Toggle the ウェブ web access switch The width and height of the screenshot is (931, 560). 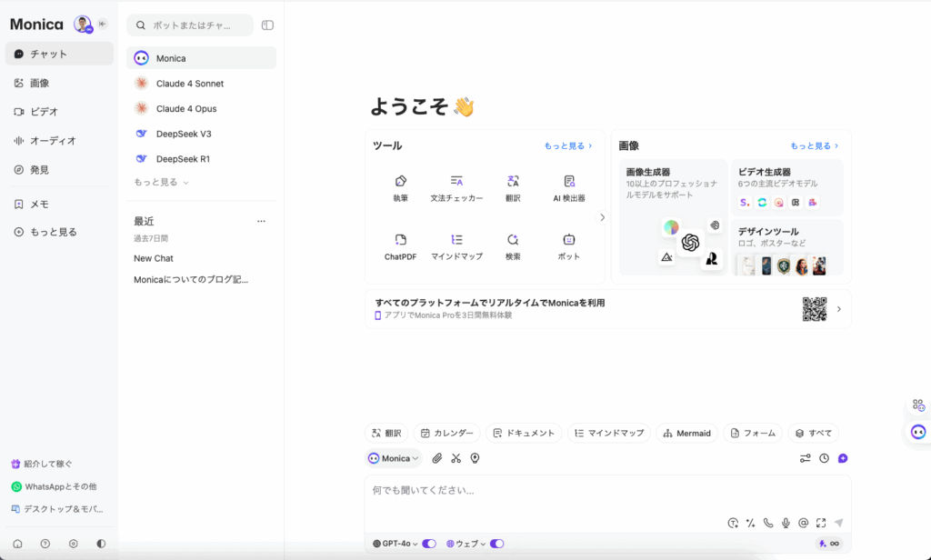pos(497,544)
